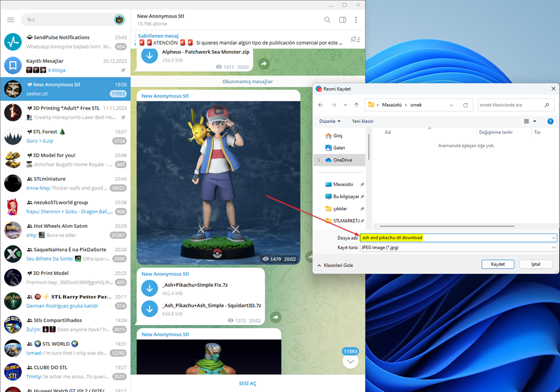The width and height of the screenshot is (560, 392).
Task: Open the STL Harry Potter group chat
Action: [x=65, y=301]
